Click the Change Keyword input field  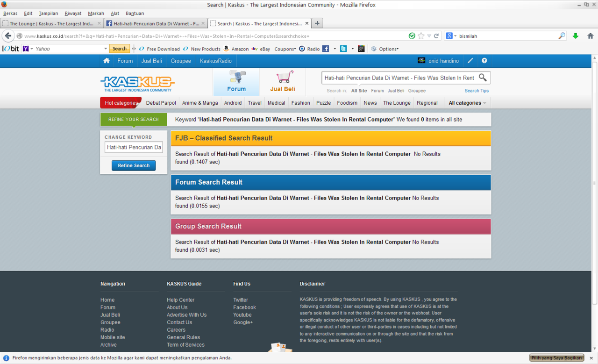click(x=134, y=147)
